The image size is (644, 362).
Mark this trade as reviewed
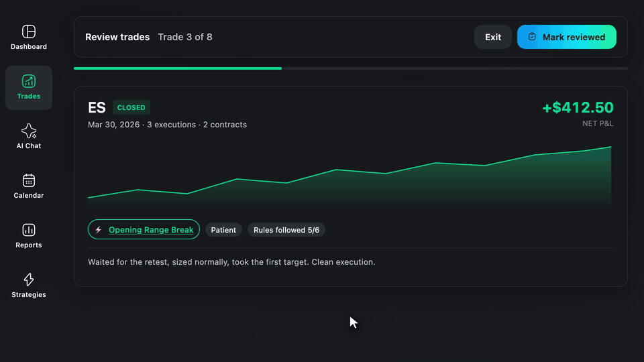pyautogui.click(x=567, y=37)
